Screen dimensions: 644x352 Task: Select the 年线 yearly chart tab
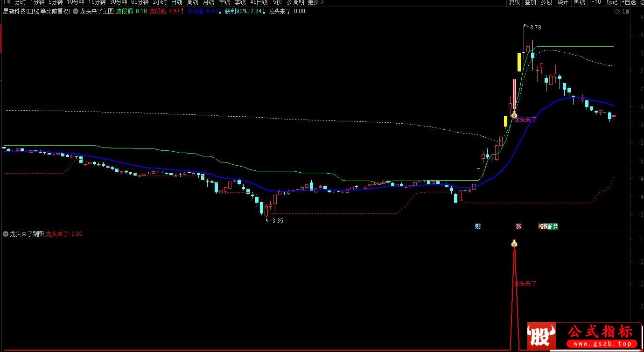tap(224, 2)
